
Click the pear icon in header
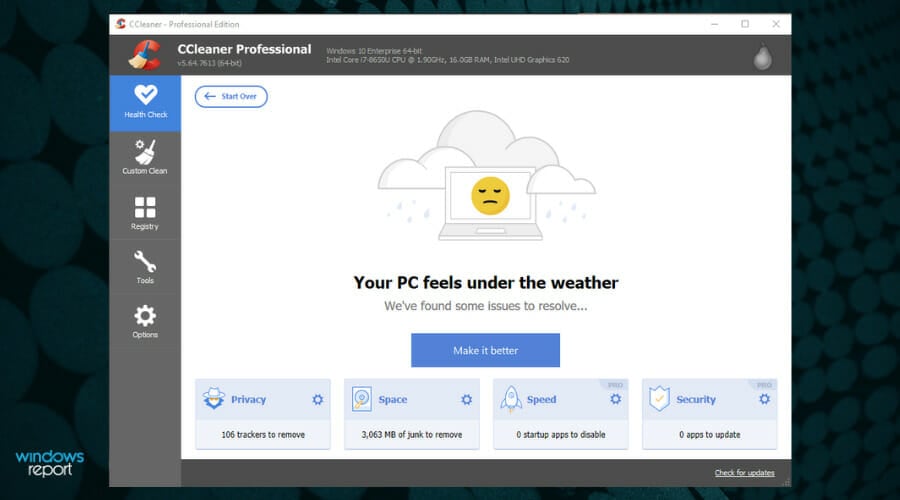click(763, 56)
